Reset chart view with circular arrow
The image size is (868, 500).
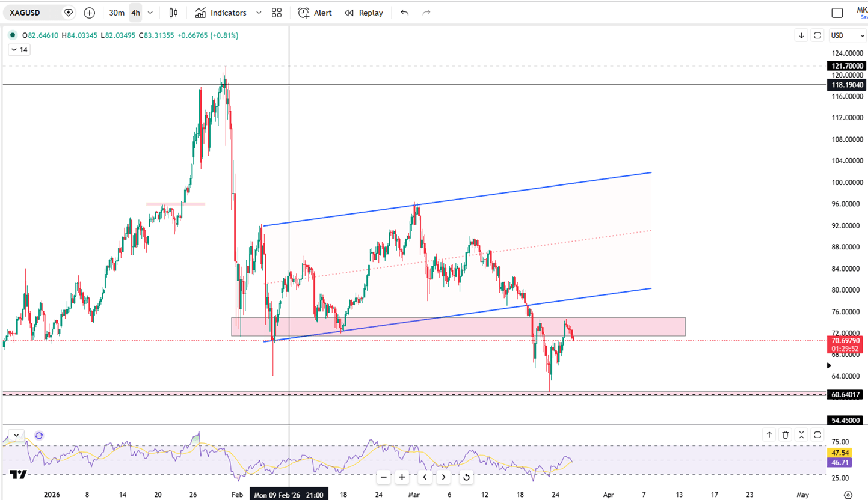click(466, 477)
